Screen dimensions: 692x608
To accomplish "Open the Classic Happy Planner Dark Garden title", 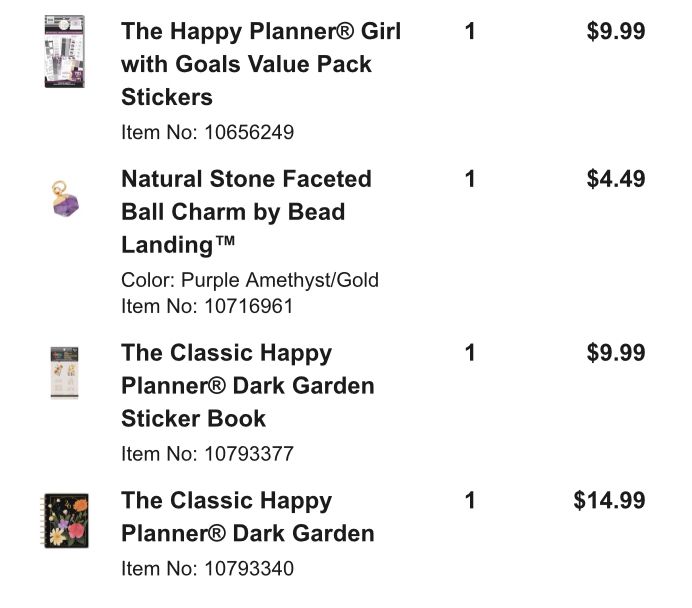I will (x=248, y=516).
